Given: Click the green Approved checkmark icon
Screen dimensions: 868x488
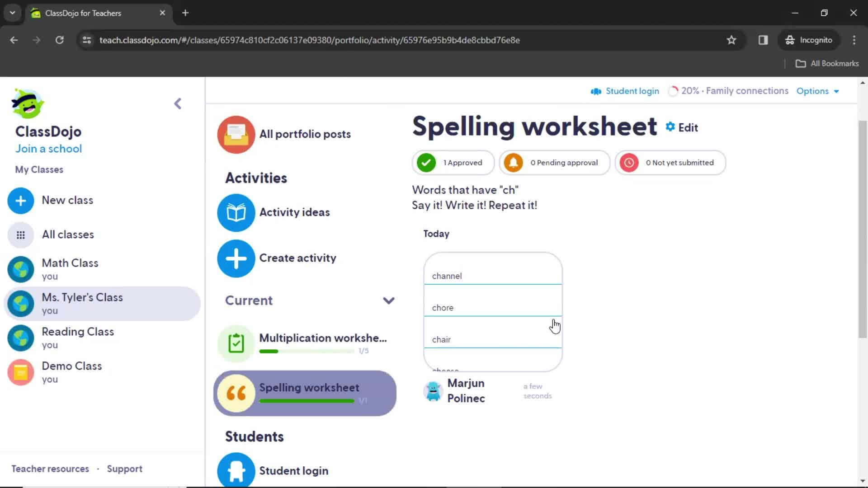Looking at the screenshot, I should (x=426, y=163).
